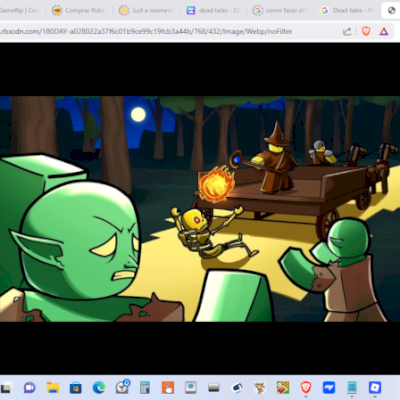Viewport: 400px width, 400px height.
Task: Open the Clock app taskbar icon
Action: tap(122, 387)
